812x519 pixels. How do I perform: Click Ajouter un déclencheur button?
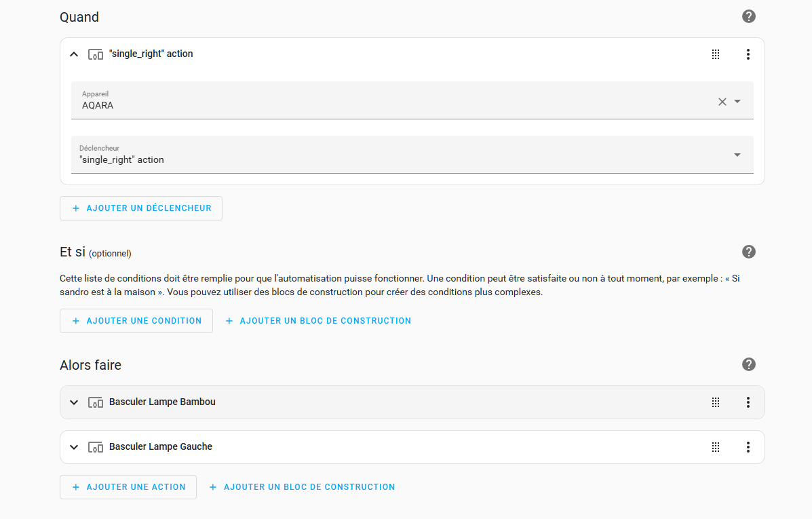click(x=141, y=208)
